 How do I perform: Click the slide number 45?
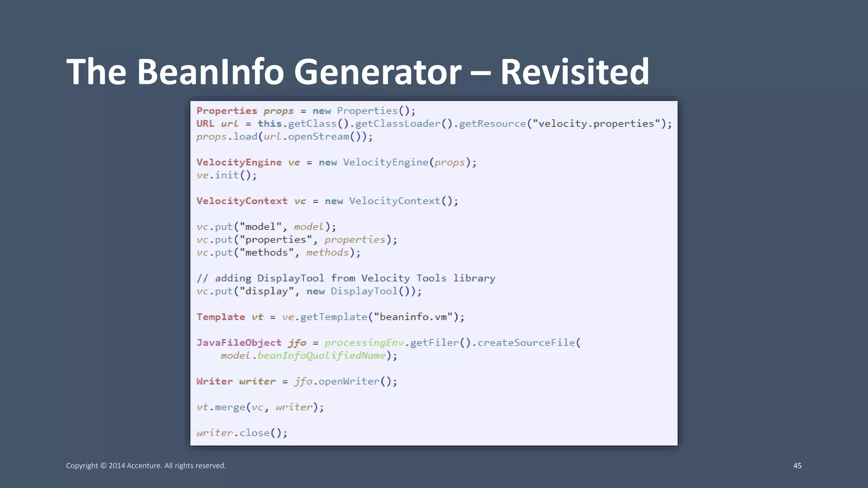797,466
